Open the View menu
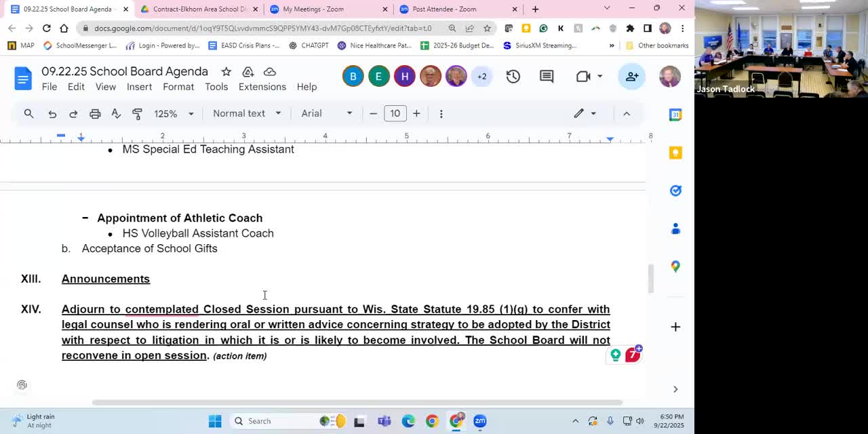Image resolution: width=868 pixels, height=434 pixels. click(x=106, y=87)
